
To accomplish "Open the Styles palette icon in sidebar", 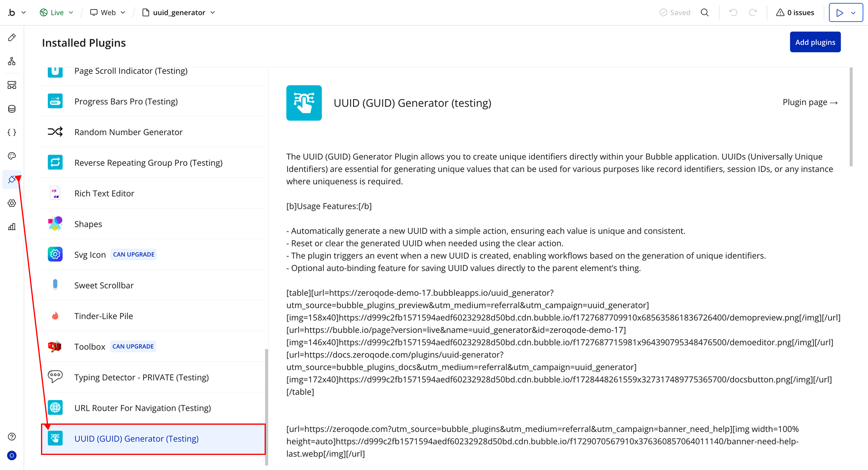I will (12, 156).
